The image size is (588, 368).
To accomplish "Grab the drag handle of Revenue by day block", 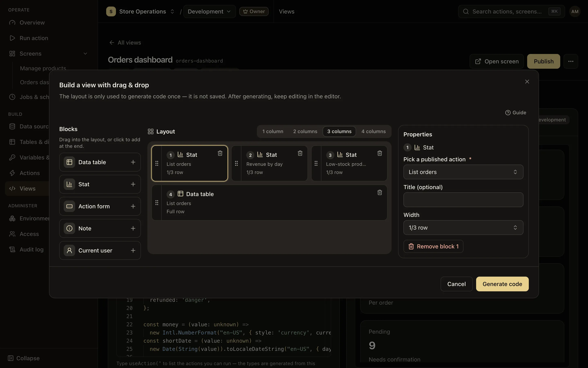I will (236, 163).
